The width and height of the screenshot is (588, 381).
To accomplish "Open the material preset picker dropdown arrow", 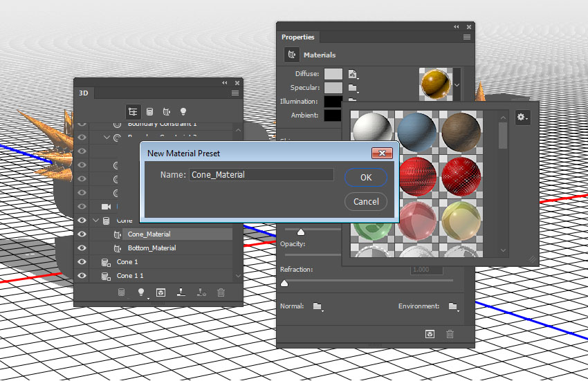I will [x=457, y=85].
